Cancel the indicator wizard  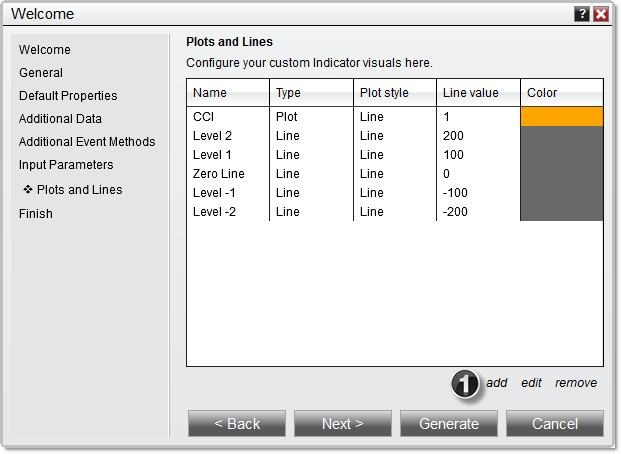pos(554,424)
